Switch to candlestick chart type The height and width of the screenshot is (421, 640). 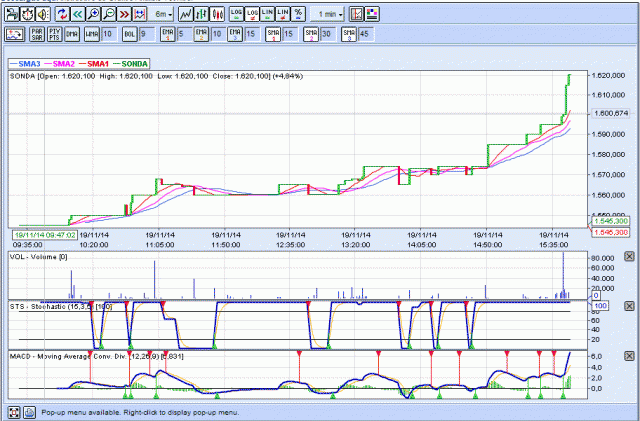(218, 14)
